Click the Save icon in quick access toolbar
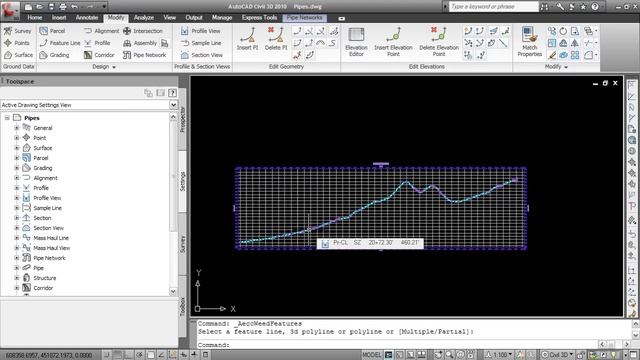 coord(51,7)
